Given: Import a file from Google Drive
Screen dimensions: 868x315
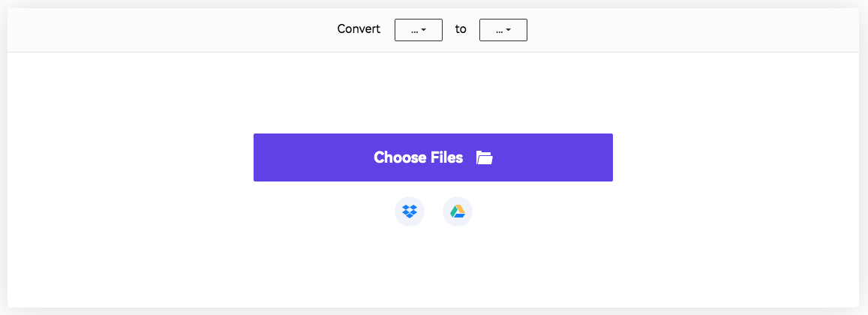Looking at the screenshot, I should coord(458,211).
